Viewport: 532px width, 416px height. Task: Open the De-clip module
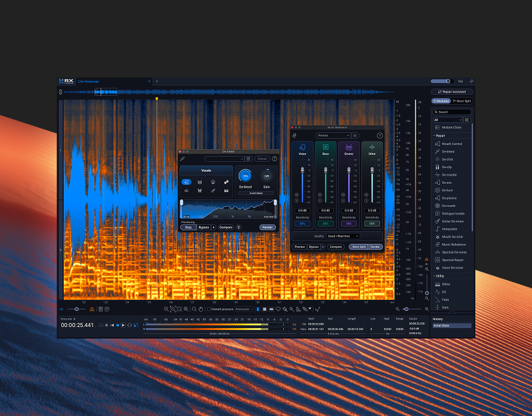click(x=444, y=167)
